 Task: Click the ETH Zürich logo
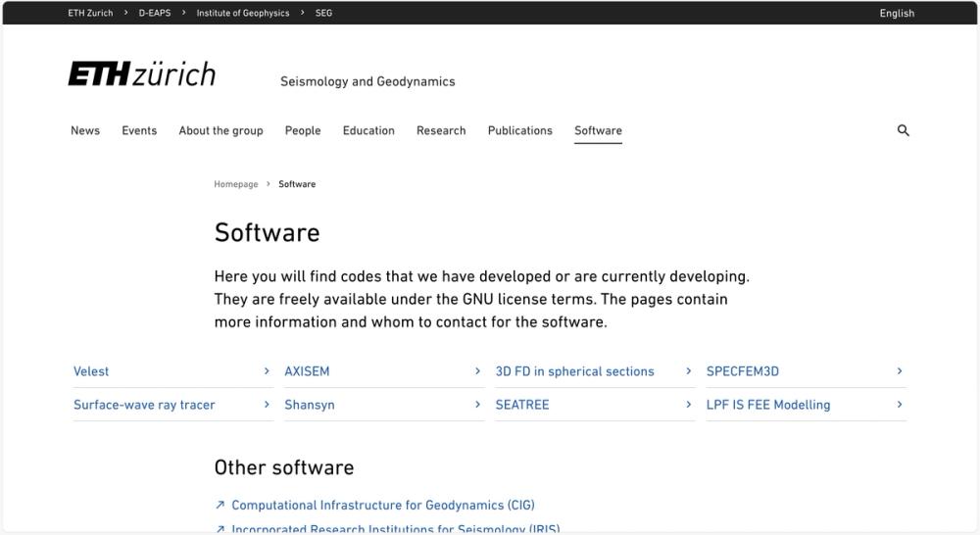pyautogui.click(x=142, y=73)
